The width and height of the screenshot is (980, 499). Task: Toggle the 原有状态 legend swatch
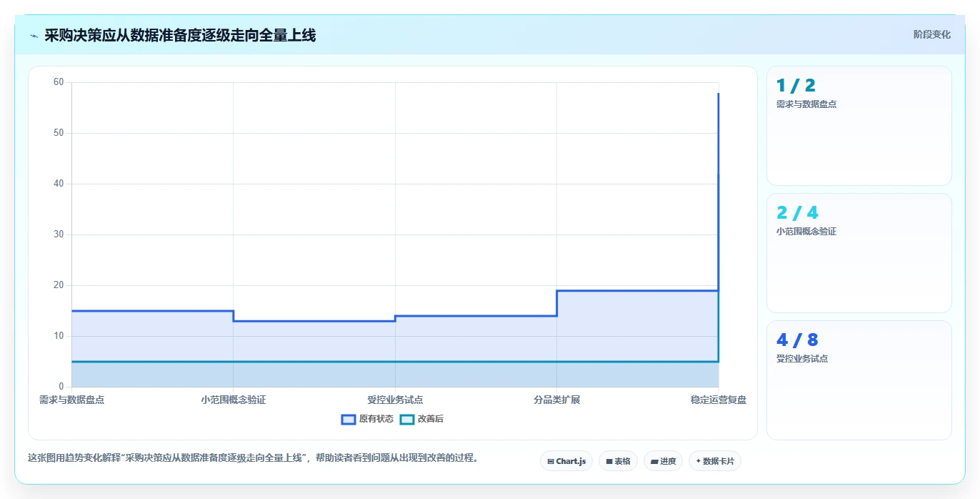(x=349, y=419)
